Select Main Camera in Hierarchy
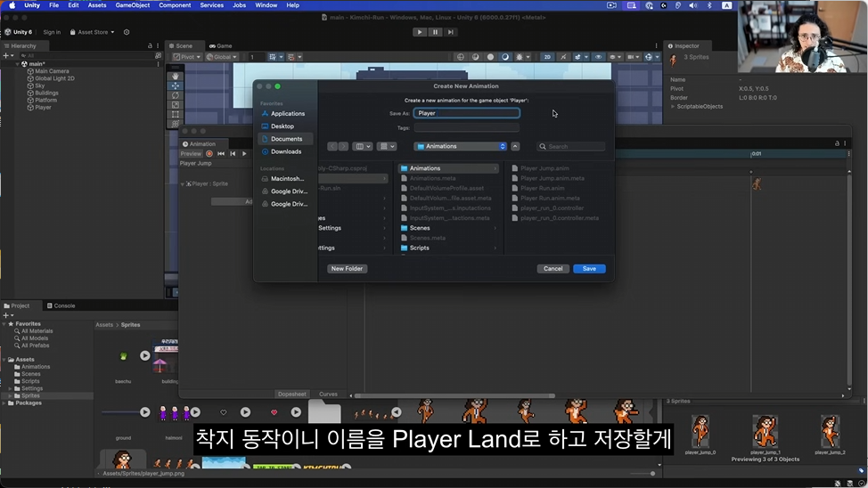Viewport: 868px width, 488px height. click(x=52, y=71)
